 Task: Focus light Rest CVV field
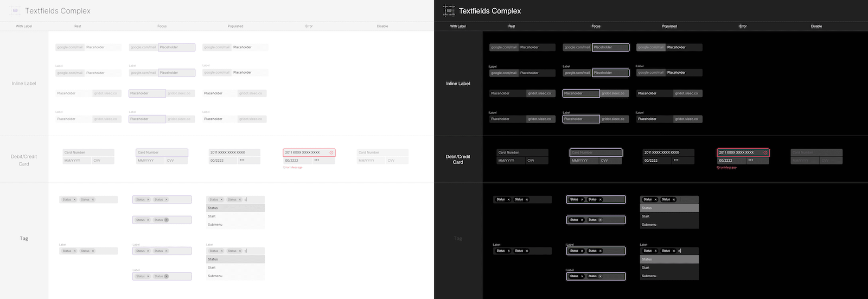pyautogui.click(x=103, y=161)
